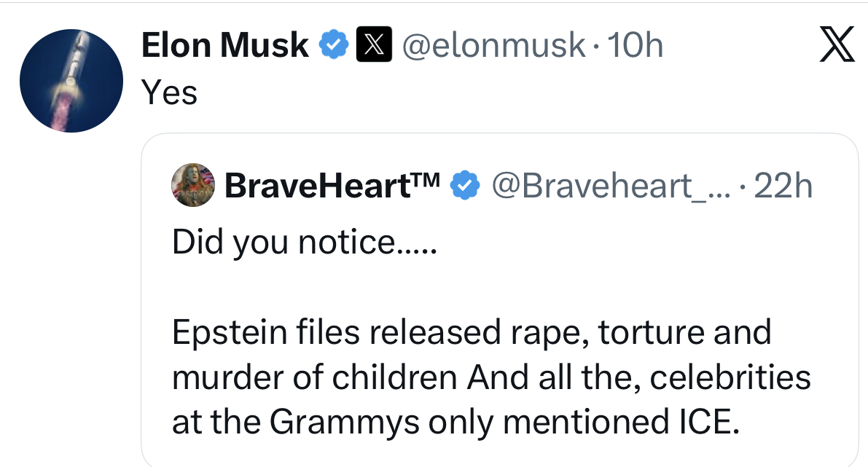Viewport: 868px width, 467px height.
Task: Click the "Did you notice....." line
Action: pos(304,242)
